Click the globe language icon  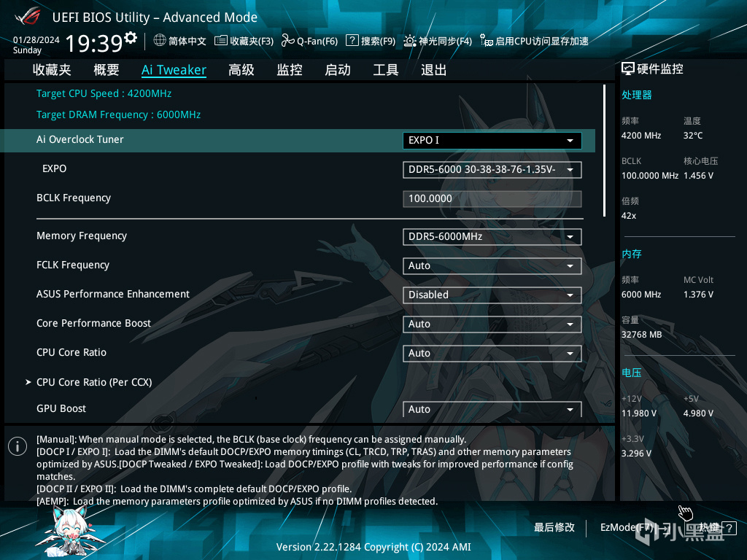point(160,41)
